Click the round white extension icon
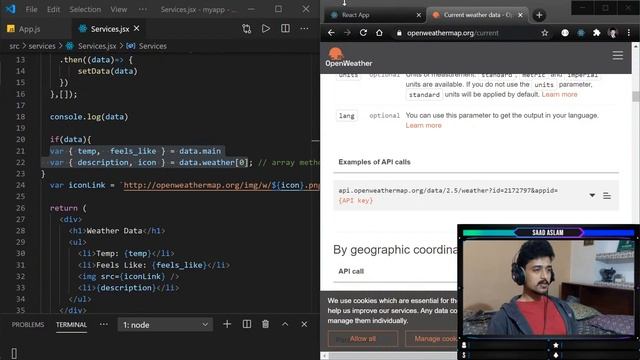 pos(565,33)
